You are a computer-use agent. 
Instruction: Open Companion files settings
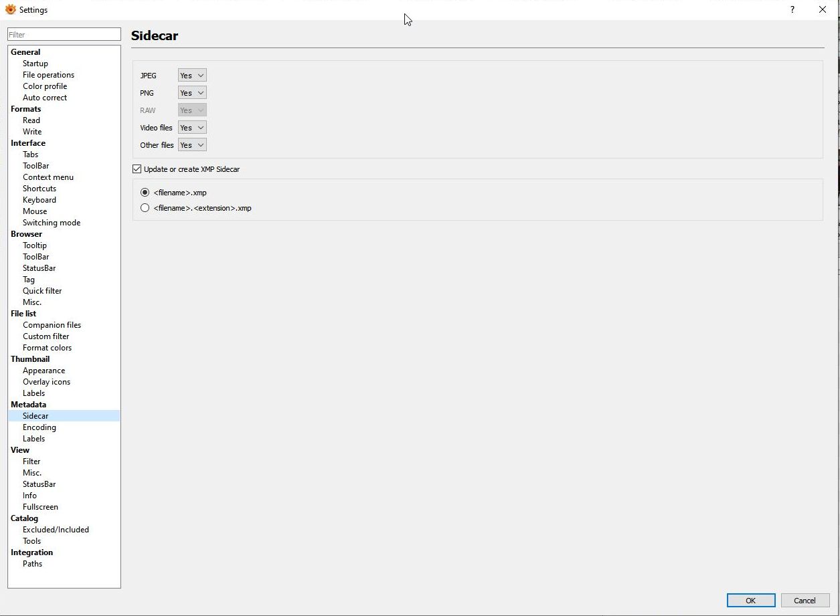[x=52, y=325]
